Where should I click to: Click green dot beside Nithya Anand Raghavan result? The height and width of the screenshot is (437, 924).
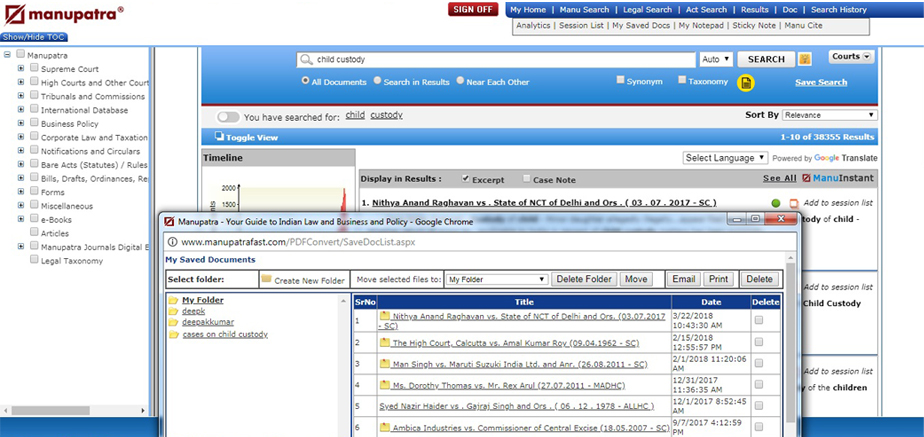click(776, 203)
